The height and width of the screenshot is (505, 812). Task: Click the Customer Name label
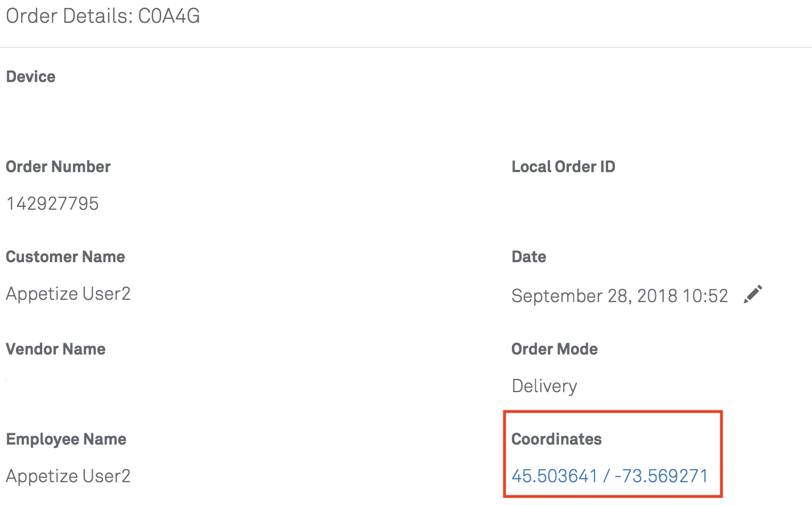tap(65, 256)
